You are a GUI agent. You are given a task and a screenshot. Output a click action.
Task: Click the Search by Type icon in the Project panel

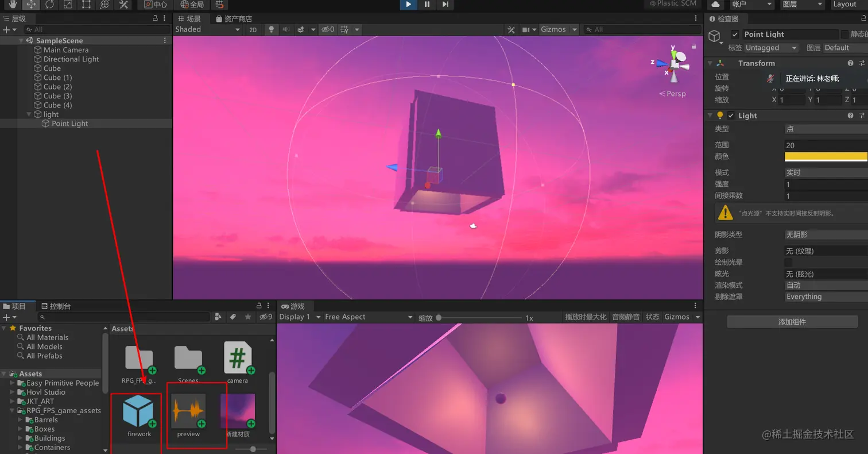point(218,317)
